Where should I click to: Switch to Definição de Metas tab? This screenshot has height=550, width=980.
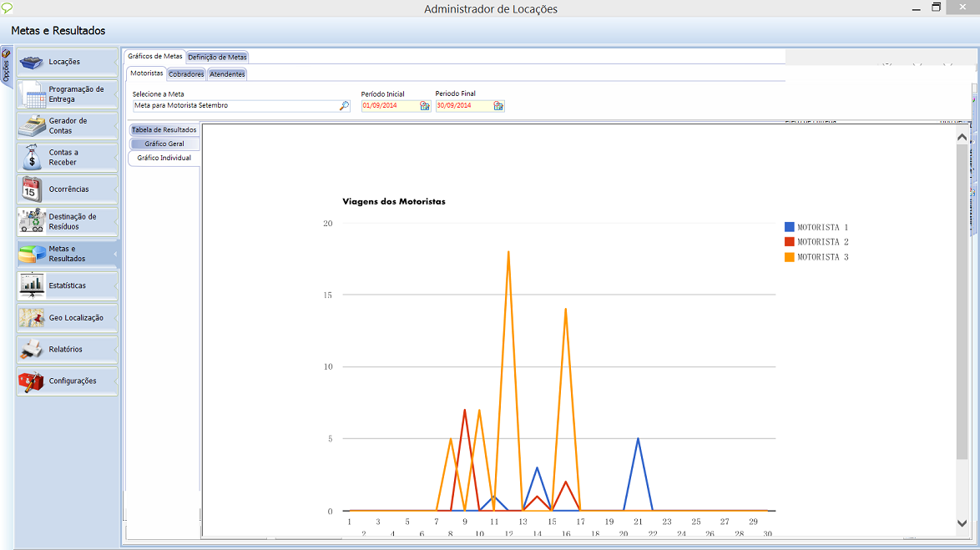[217, 57]
